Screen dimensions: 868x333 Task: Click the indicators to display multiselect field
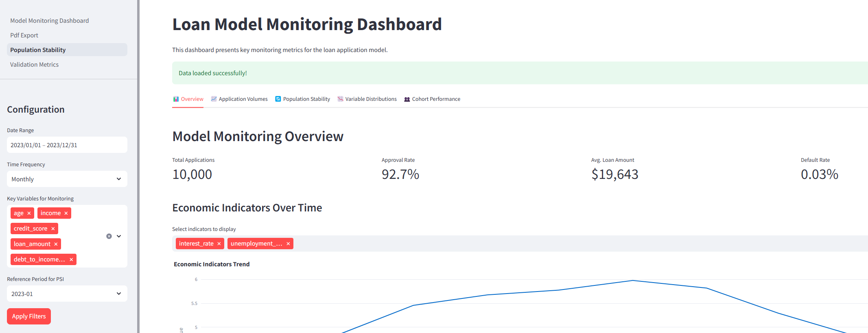click(x=520, y=244)
